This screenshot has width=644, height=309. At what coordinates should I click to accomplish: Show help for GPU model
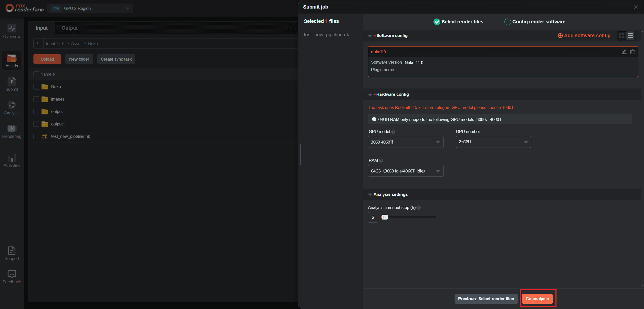coord(393,132)
